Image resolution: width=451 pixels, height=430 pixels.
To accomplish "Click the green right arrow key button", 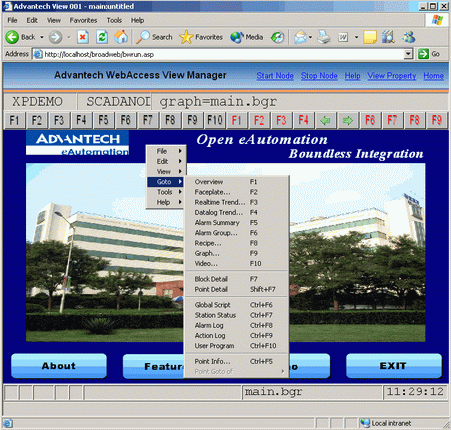I will pos(348,120).
